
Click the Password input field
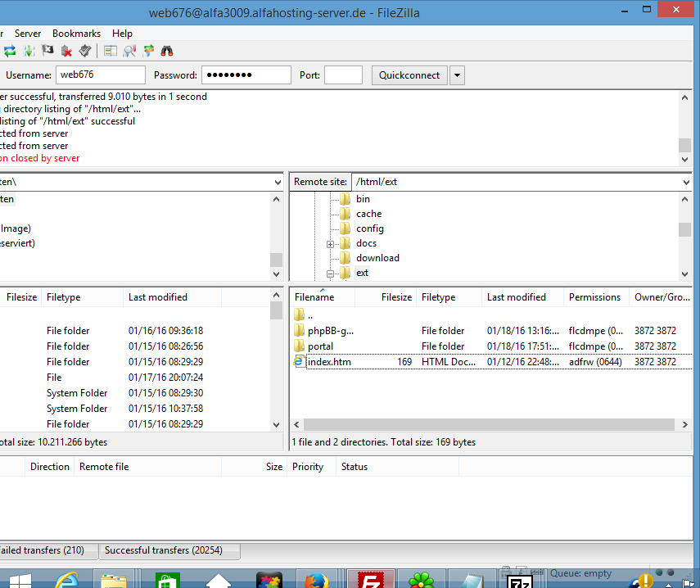click(246, 75)
